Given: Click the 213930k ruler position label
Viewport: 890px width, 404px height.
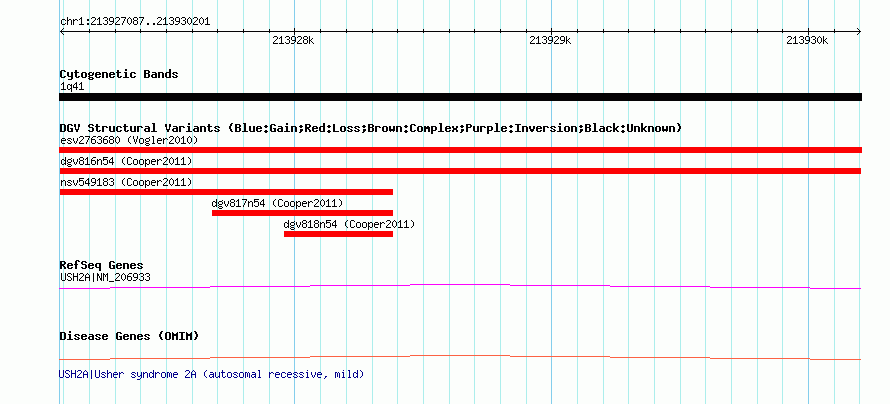Looking at the screenshot, I should 808,40.
